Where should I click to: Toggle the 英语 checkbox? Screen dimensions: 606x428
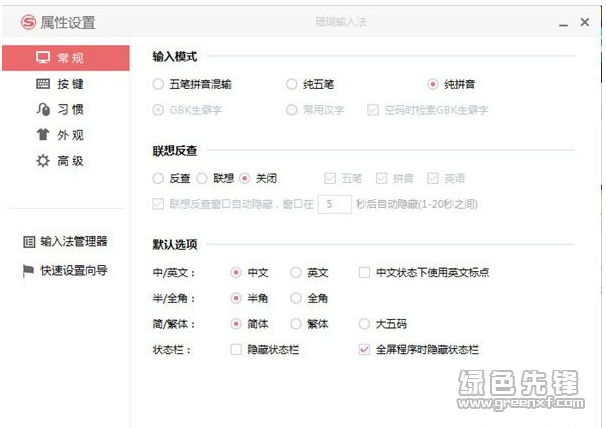[433, 178]
